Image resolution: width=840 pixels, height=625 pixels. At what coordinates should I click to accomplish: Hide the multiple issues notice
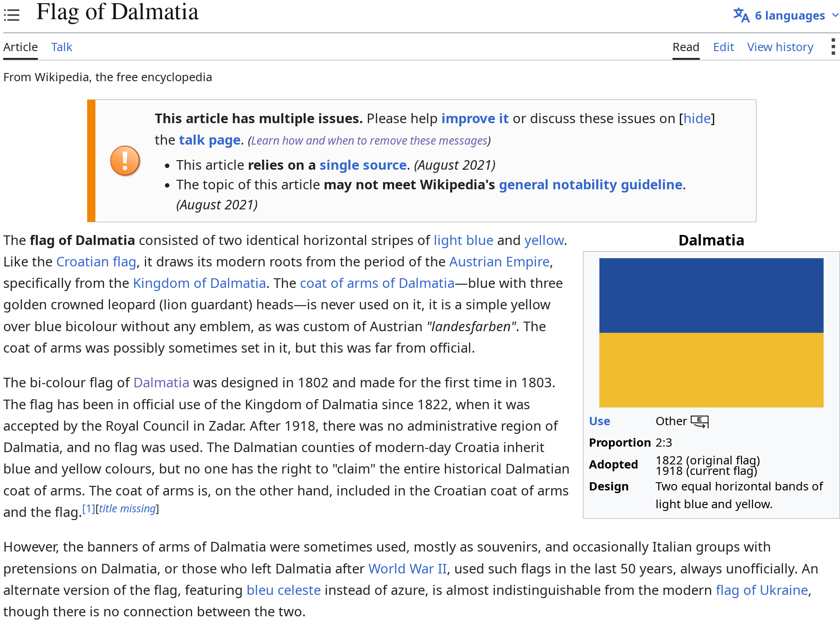pos(697,119)
